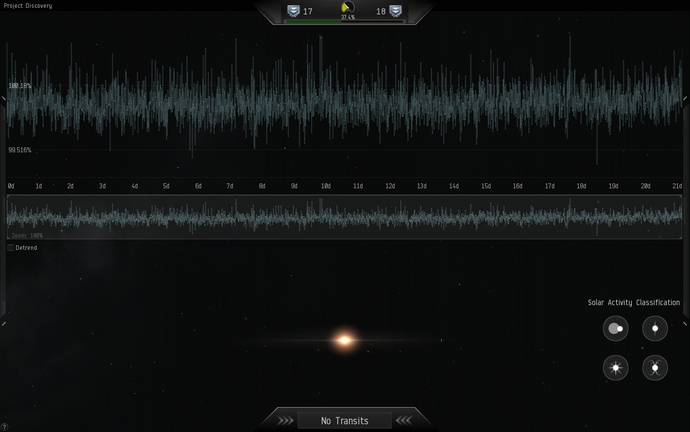The image size is (690, 432).
Task: Select the eclipsing binary classification icon
Action: coord(615,328)
